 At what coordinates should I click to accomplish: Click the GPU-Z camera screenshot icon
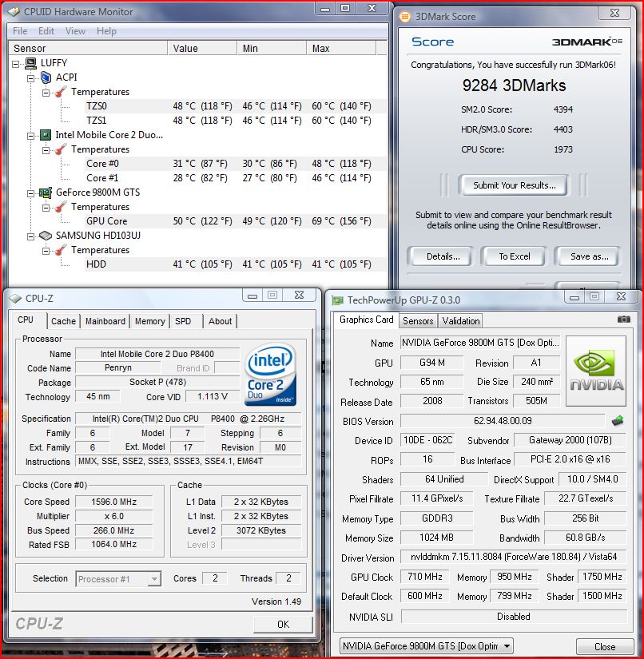[624, 320]
